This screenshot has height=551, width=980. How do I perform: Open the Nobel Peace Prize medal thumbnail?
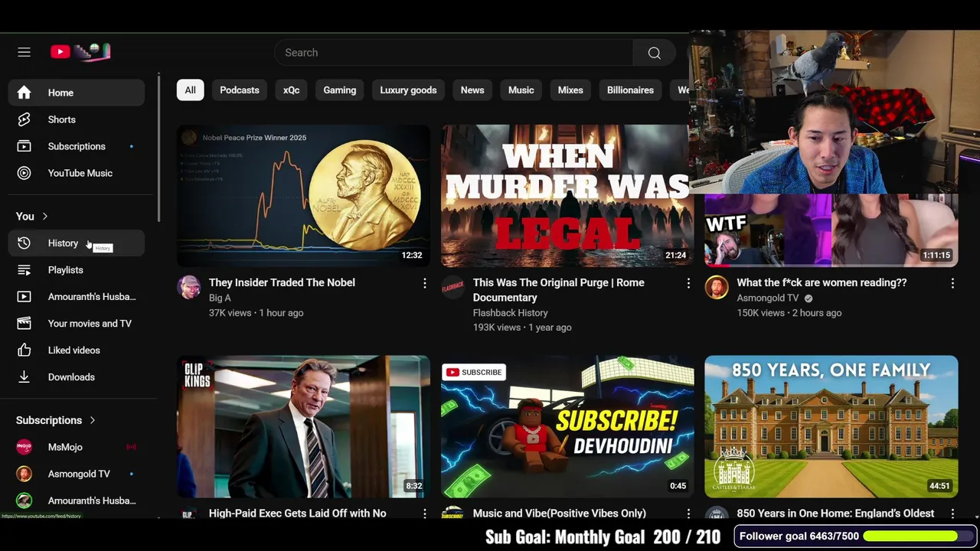[x=303, y=196]
